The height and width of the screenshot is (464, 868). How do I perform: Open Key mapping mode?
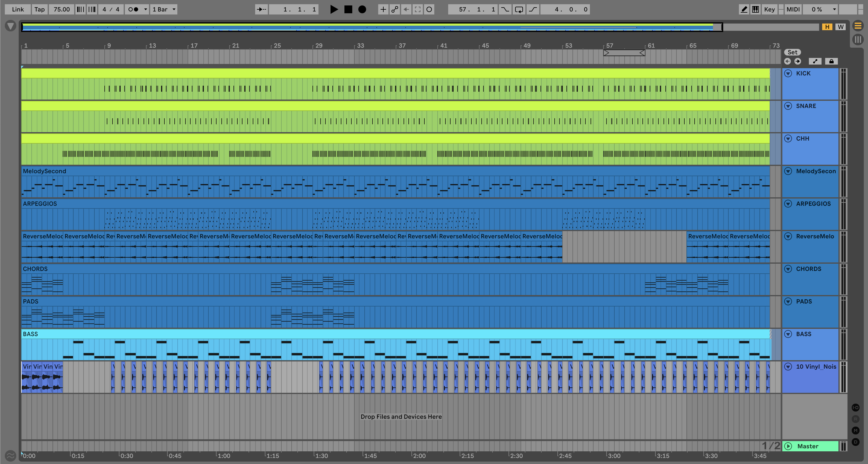pos(769,9)
